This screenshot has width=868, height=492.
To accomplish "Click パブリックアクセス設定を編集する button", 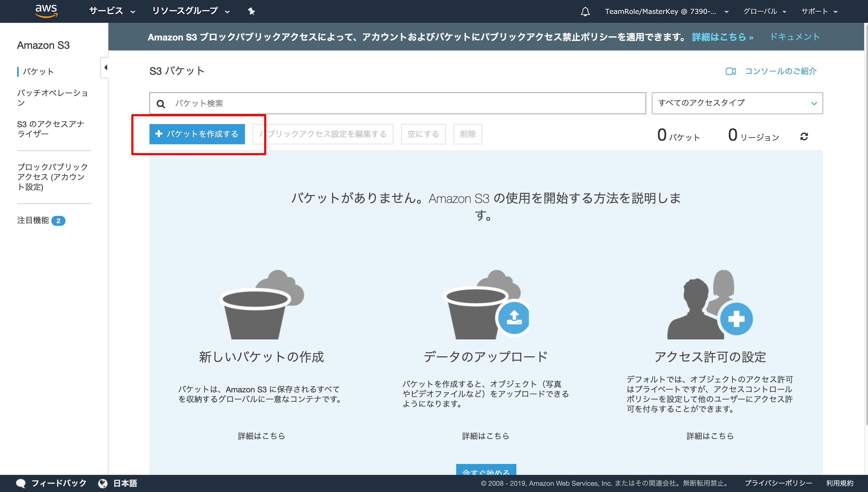I will tap(323, 134).
